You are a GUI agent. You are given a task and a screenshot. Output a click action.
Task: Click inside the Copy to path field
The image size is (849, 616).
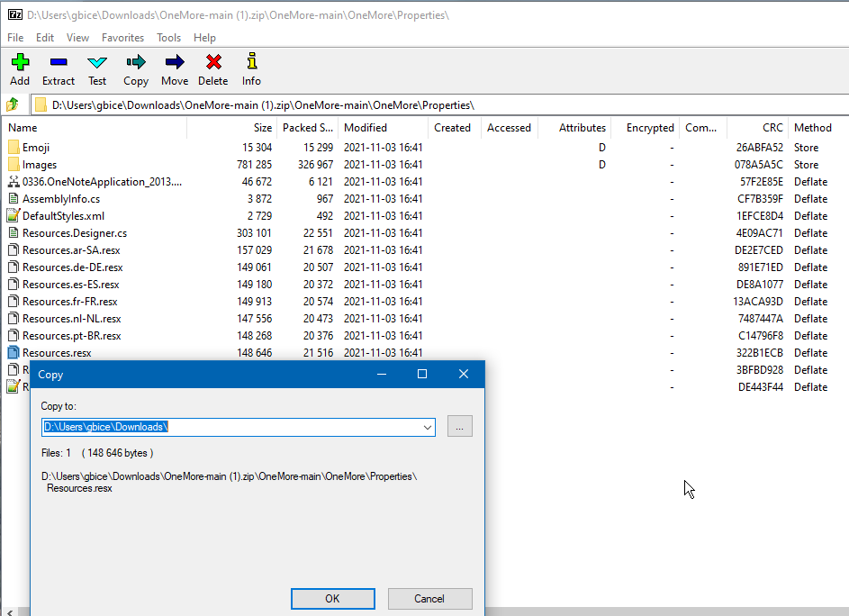pyautogui.click(x=225, y=426)
